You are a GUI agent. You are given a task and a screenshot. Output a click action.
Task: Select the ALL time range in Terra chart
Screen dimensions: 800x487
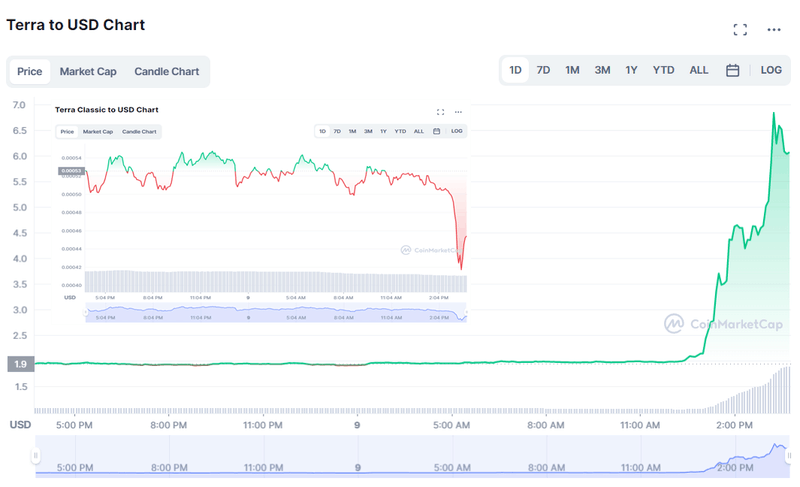pyautogui.click(x=699, y=70)
